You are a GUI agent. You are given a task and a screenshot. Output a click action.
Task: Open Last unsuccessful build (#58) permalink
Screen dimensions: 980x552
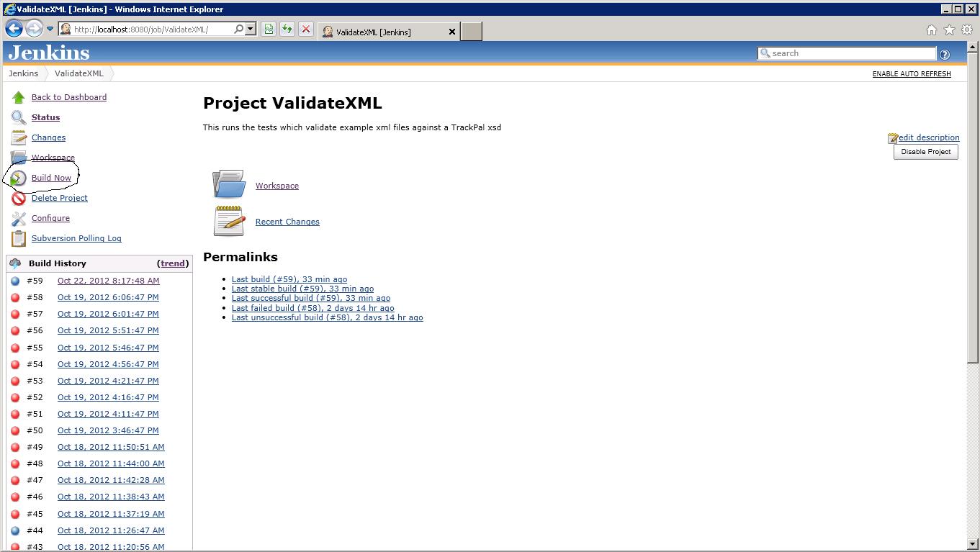click(328, 317)
